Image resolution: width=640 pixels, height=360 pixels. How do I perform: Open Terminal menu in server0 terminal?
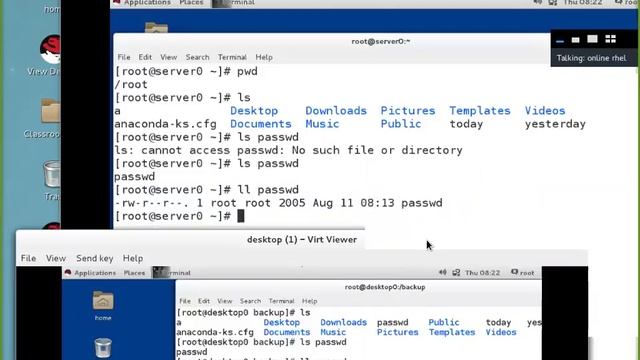pyautogui.click(x=232, y=57)
